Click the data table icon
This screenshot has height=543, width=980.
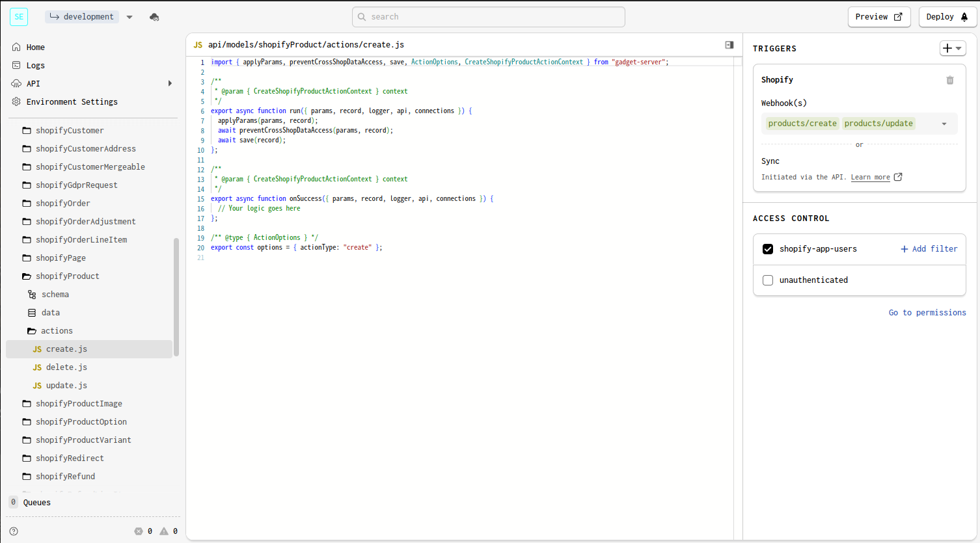click(x=32, y=313)
